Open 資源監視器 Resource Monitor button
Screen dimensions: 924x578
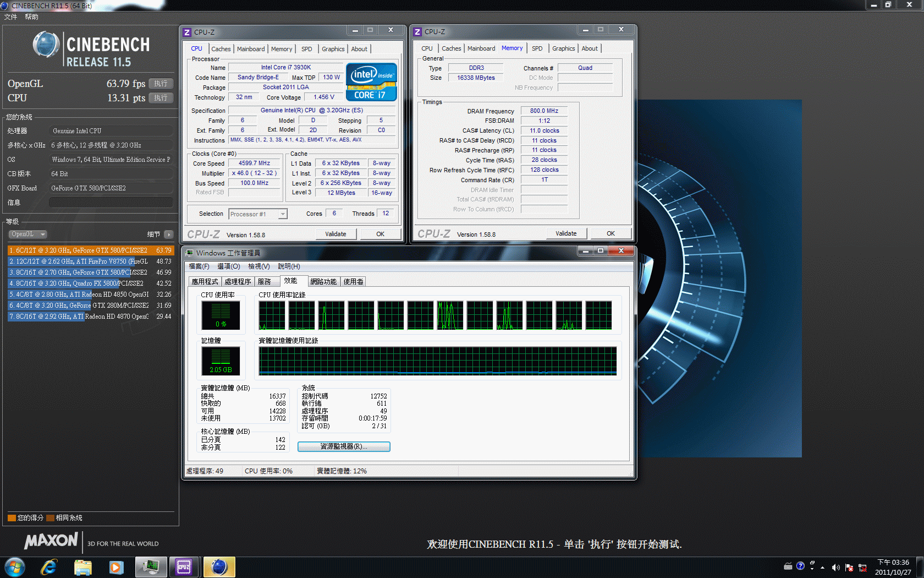(344, 446)
